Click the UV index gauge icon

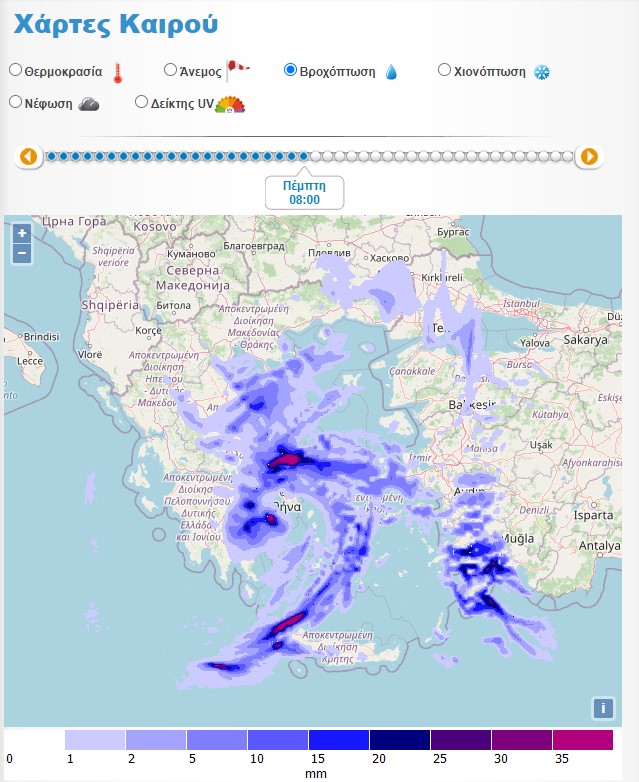(x=230, y=103)
